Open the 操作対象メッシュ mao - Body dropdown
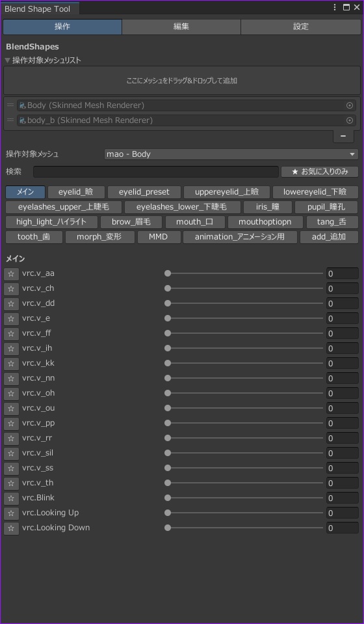 click(231, 154)
